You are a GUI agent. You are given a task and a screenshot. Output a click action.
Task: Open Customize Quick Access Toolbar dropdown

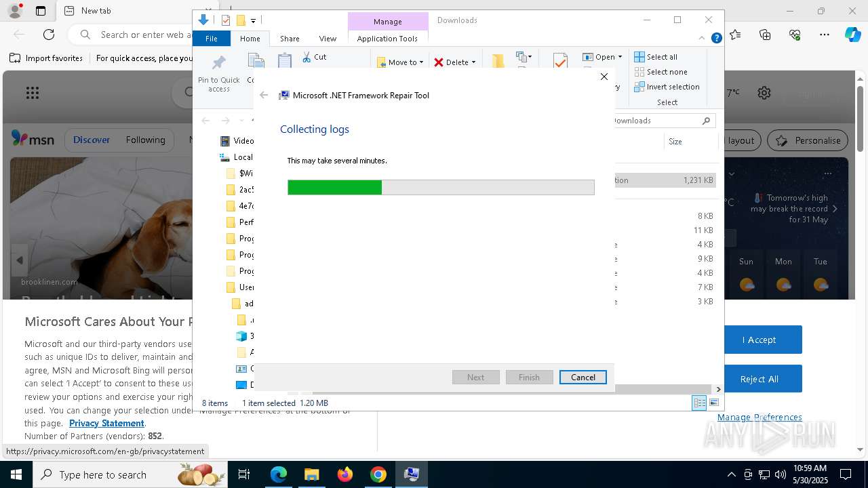[253, 21]
